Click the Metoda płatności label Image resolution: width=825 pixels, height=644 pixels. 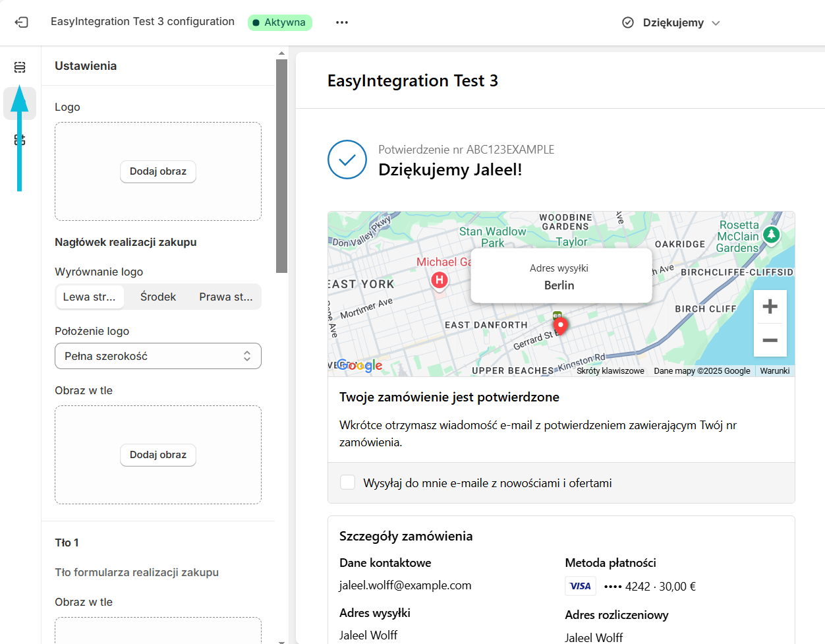coord(610,563)
